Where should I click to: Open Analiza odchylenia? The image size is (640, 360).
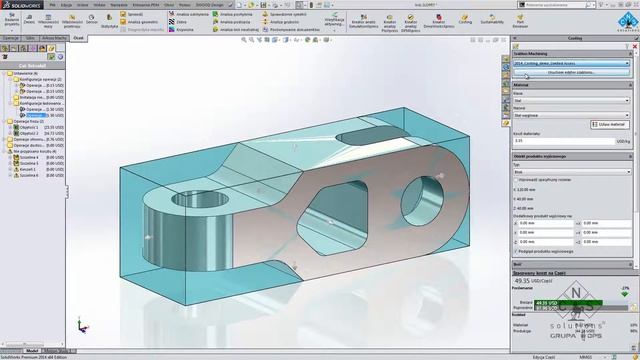189,14
